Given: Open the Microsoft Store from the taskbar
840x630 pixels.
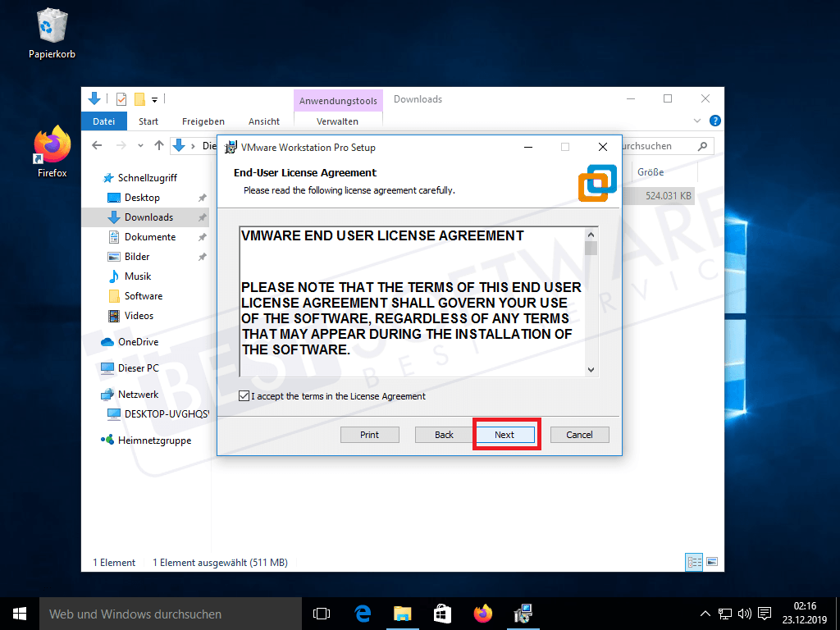Looking at the screenshot, I should pyautogui.click(x=442, y=613).
